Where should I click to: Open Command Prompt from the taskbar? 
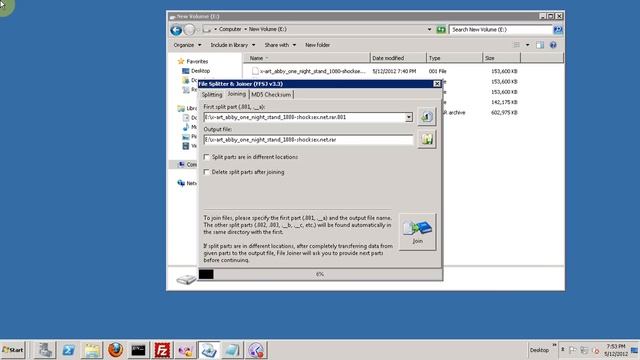(139, 350)
